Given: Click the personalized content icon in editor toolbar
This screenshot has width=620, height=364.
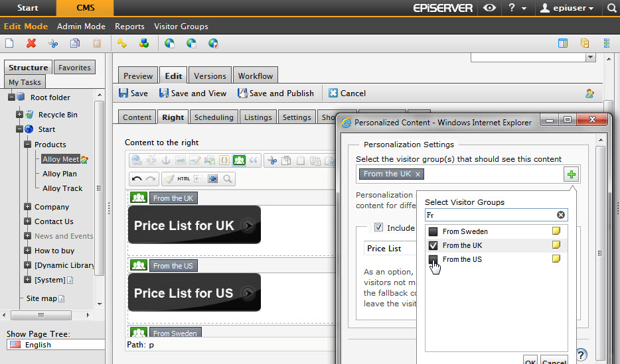Looking at the screenshot, I should pyautogui.click(x=239, y=160).
